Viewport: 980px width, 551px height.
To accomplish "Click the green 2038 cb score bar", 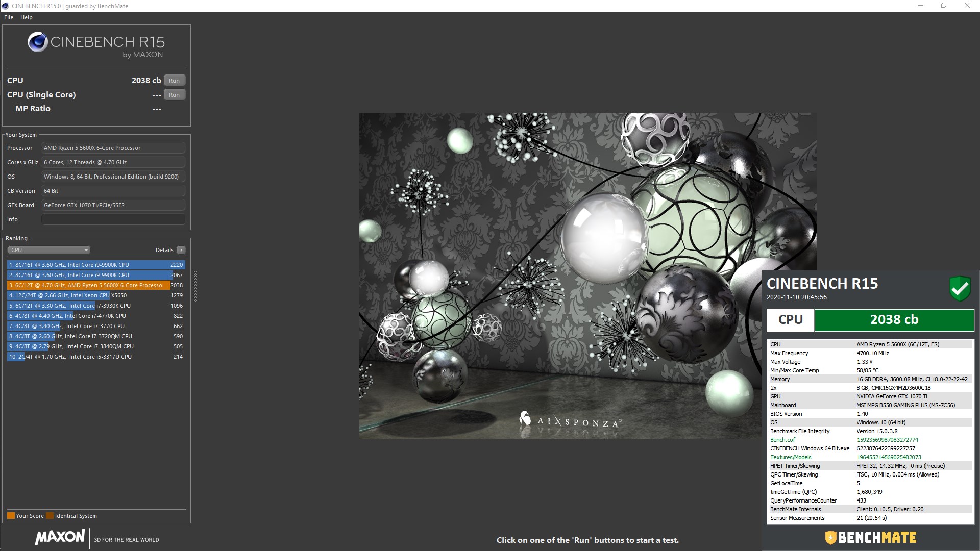I will (894, 320).
